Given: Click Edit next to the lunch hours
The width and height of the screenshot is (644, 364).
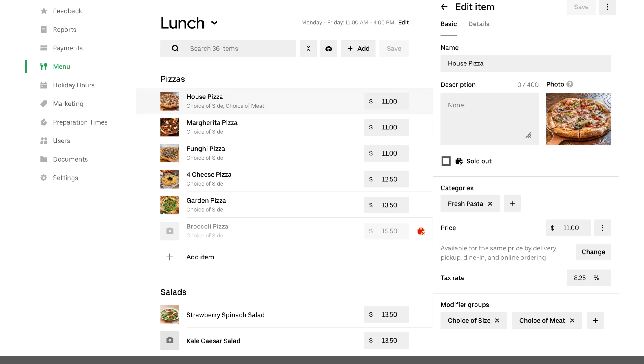Looking at the screenshot, I should tap(404, 22).
